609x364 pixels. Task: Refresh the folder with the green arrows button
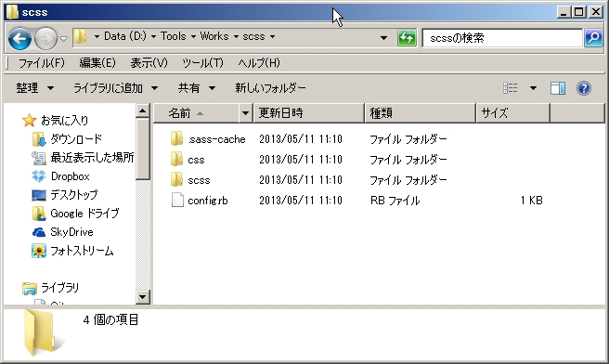tap(407, 38)
